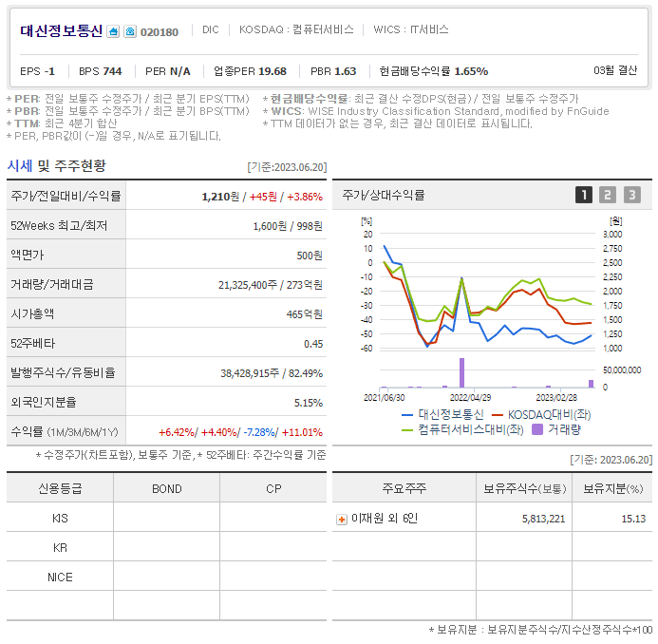
Task: Select the BPS value 744
Action: (112, 71)
